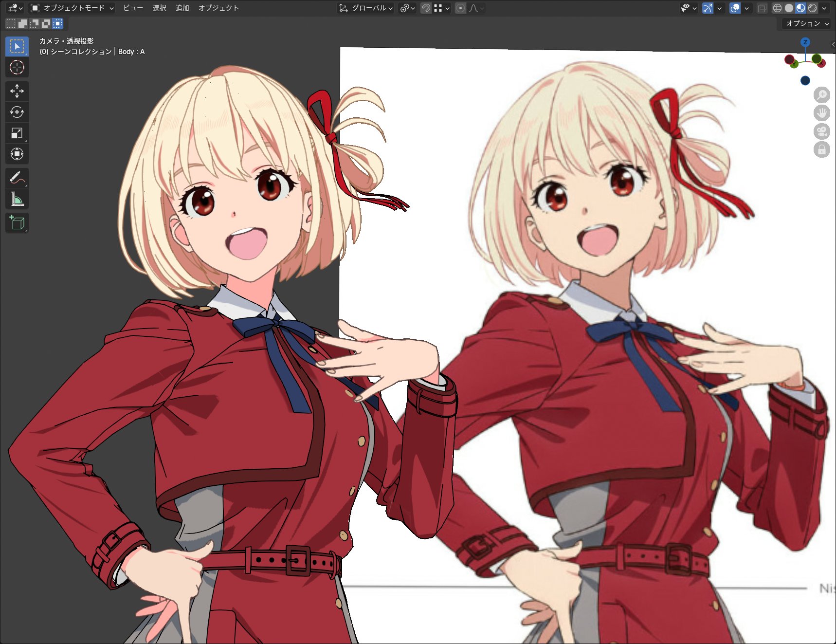Image resolution: width=836 pixels, height=644 pixels.
Task: Toggle lock camera to view
Action: point(822,149)
